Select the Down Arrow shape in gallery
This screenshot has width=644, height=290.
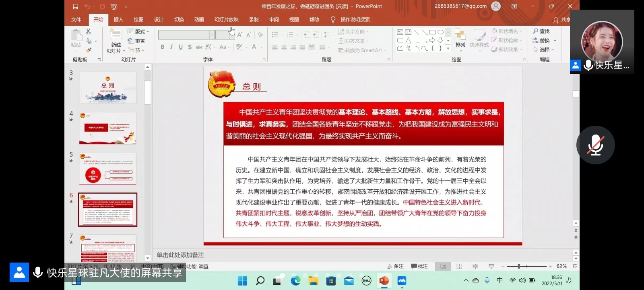coord(440,40)
